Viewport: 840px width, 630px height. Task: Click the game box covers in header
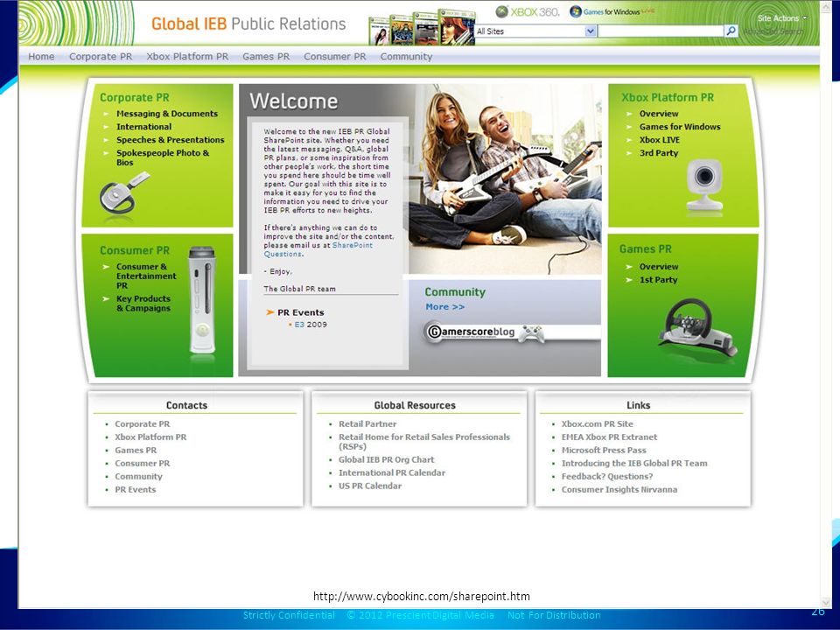422,27
